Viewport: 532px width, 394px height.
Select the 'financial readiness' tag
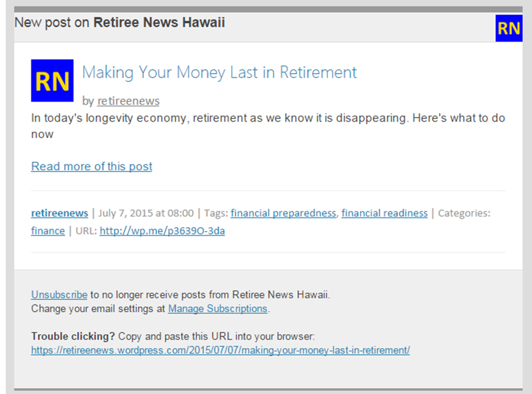tap(384, 213)
